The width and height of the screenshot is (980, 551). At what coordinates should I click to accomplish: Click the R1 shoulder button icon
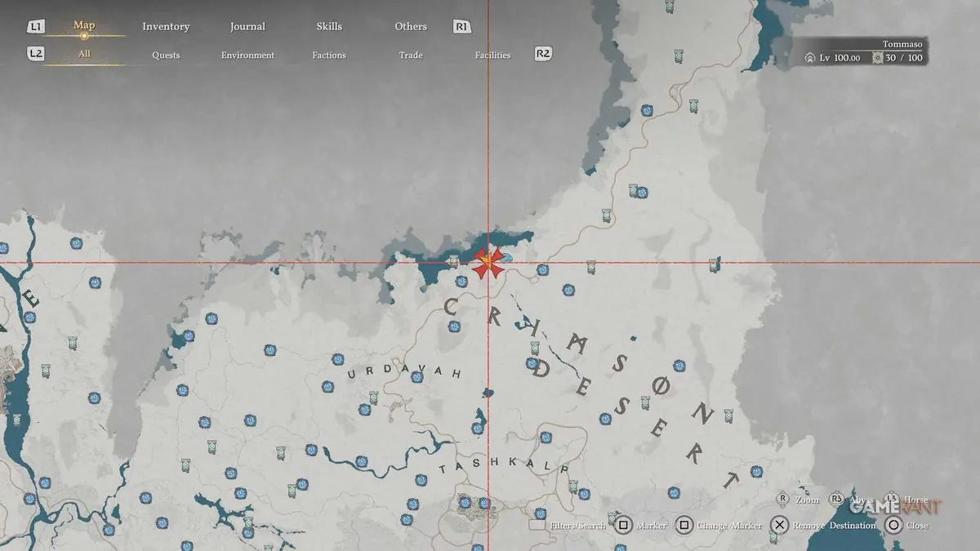click(x=461, y=27)
